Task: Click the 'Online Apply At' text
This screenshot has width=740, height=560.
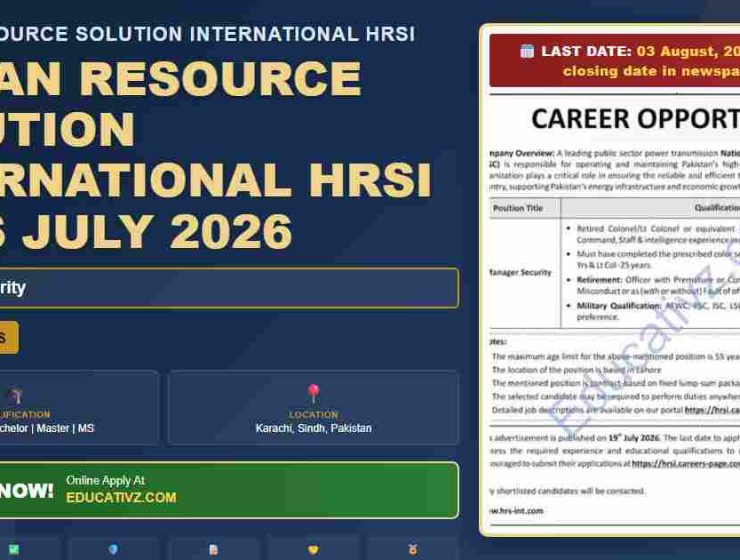Action: pyautogui.click(x=105, y=480)
